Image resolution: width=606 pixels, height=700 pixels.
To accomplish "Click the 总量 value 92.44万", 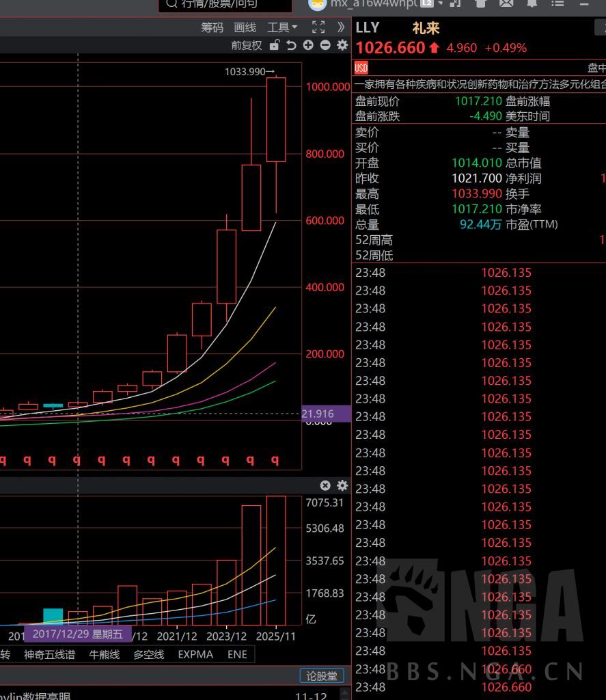I will (481, 224).
